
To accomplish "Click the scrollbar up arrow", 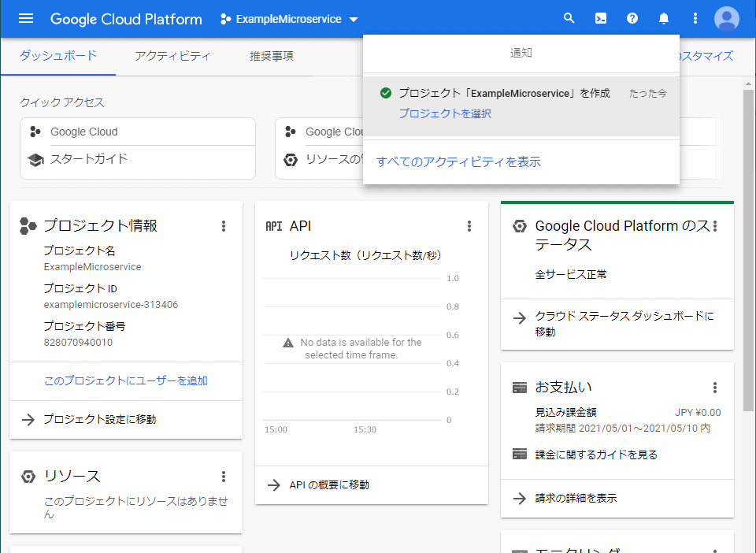I will (x=748, y=84).
